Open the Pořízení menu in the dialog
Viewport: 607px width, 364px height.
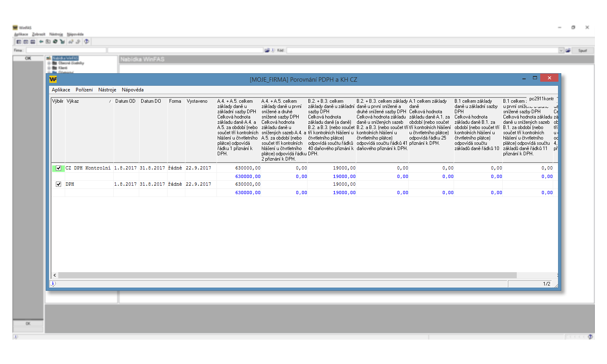click(84, 90)
